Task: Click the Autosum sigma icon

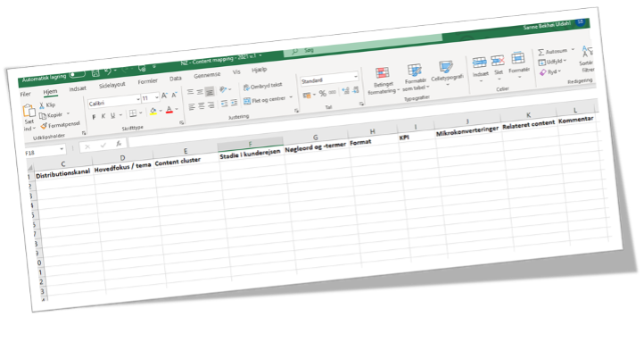Action: pyautogui.click(x=541, y=52)
